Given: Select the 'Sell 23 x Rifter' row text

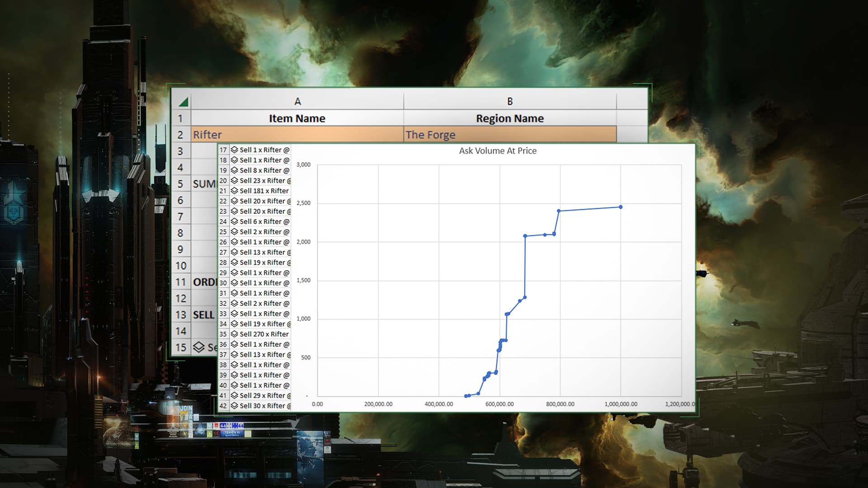Looking at the screenshot, I should (x=265, y=180).
